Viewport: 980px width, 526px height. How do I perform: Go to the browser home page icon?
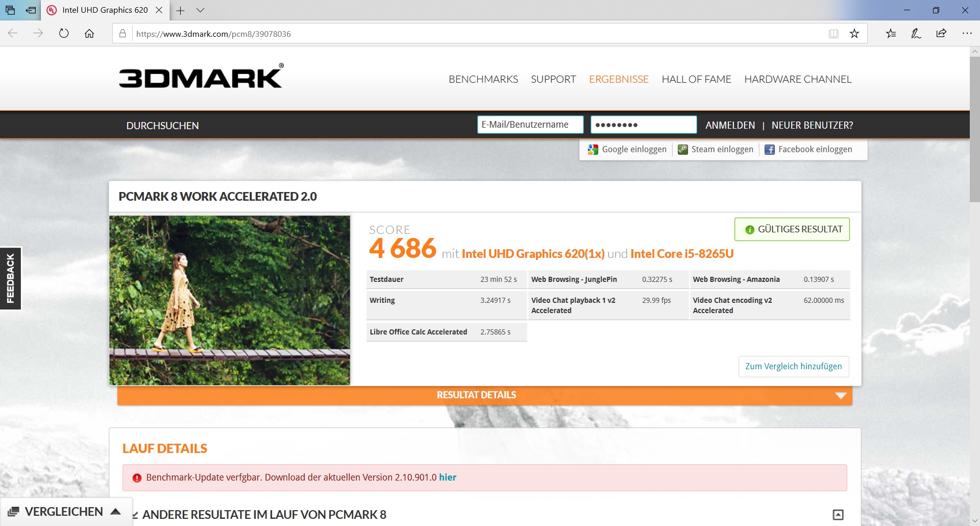tap(89, 34)
